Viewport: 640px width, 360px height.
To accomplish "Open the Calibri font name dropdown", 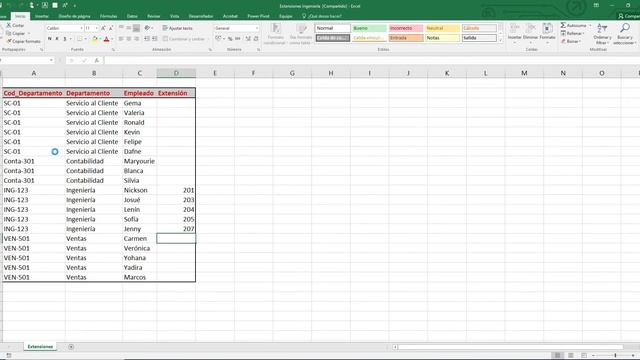I will click(x=82, y=28).
